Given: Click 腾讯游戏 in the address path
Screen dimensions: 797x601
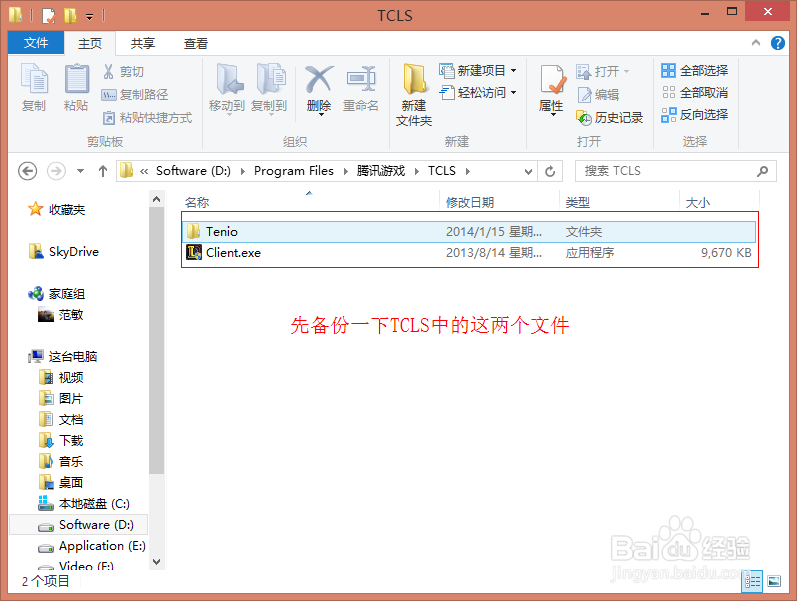Looking at the screenshot, I should (381, 171).
